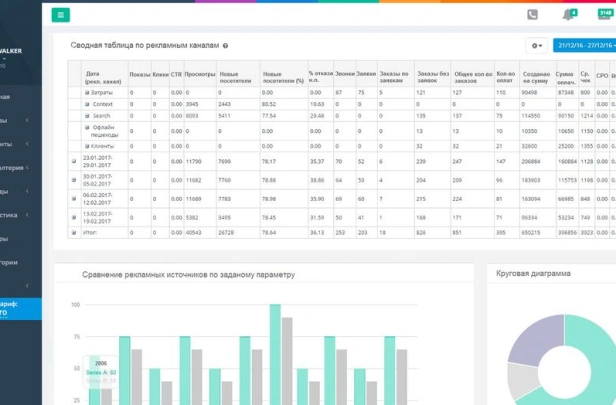Viewport: 616px width, 405px height.
Task: Open the date range picker button
Action: pos(587,46)
